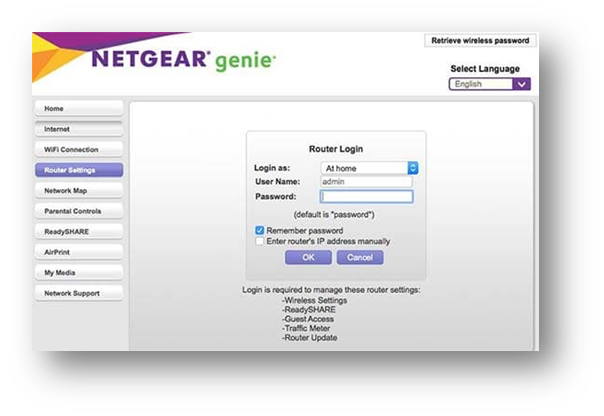
Task: Open Network Support
Action: [79, 293]
